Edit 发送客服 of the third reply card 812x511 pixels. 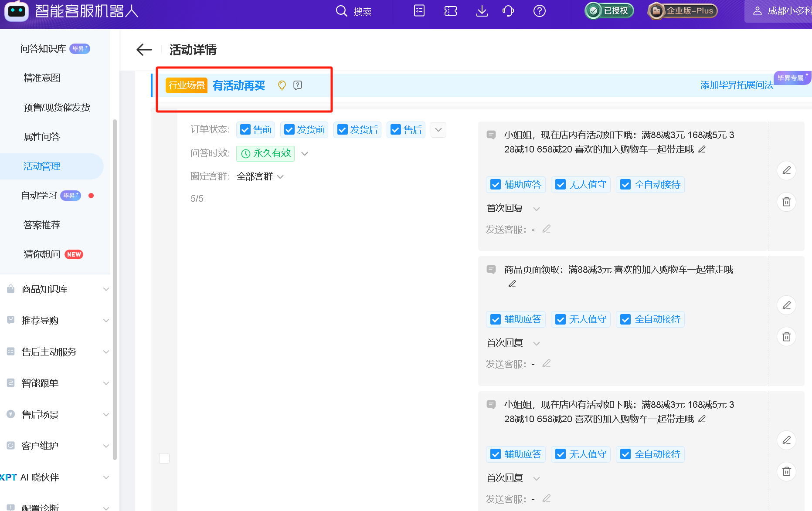point(547,499)
